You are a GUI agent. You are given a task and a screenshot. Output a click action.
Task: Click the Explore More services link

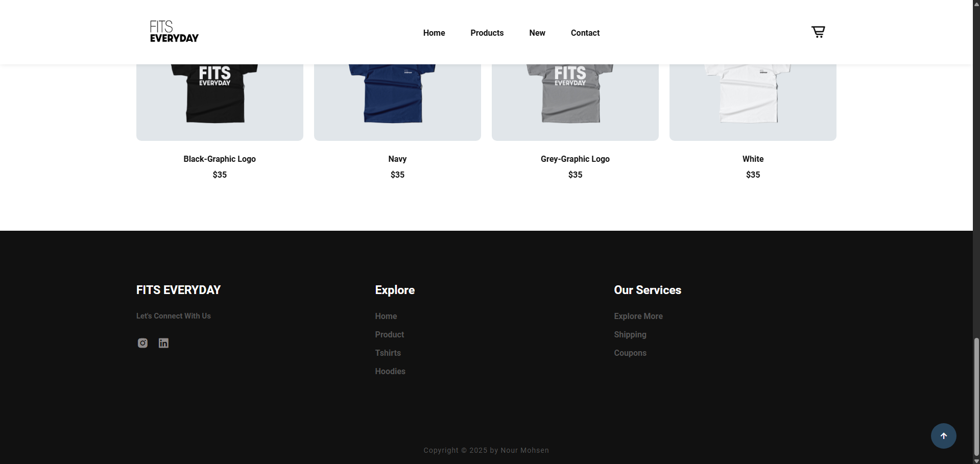coord(638,316)
